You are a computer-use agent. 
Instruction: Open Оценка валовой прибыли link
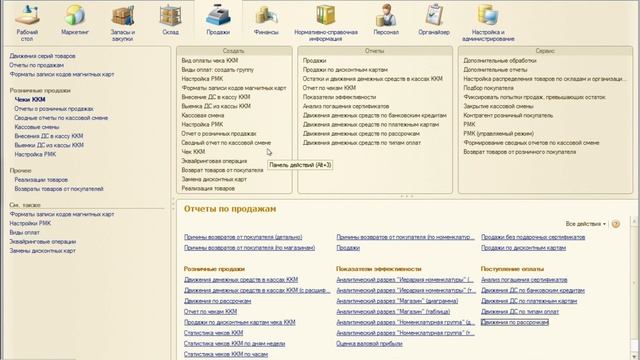(x=369, y=344)
